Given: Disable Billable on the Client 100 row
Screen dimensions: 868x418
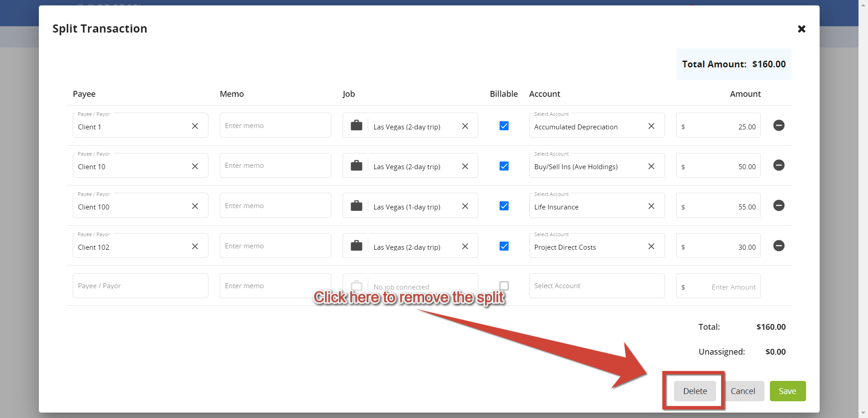Looking at the screenshot, I should pos(504,206).
